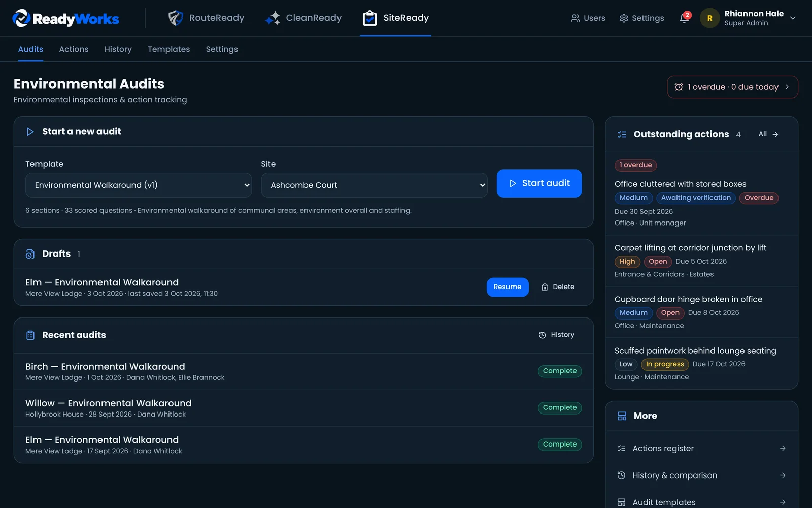Click the ReadyWorks logo
812x508 pixels.
click(x=66, y=18)
